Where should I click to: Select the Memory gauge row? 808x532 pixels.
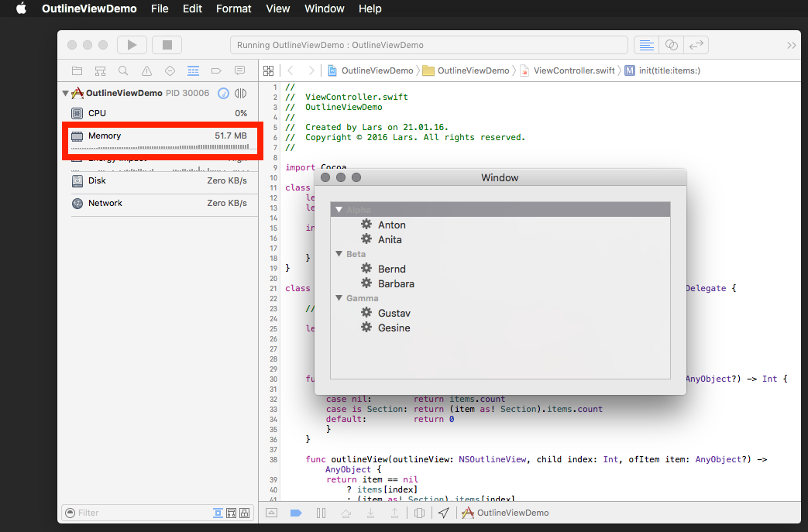click(160, 139)
